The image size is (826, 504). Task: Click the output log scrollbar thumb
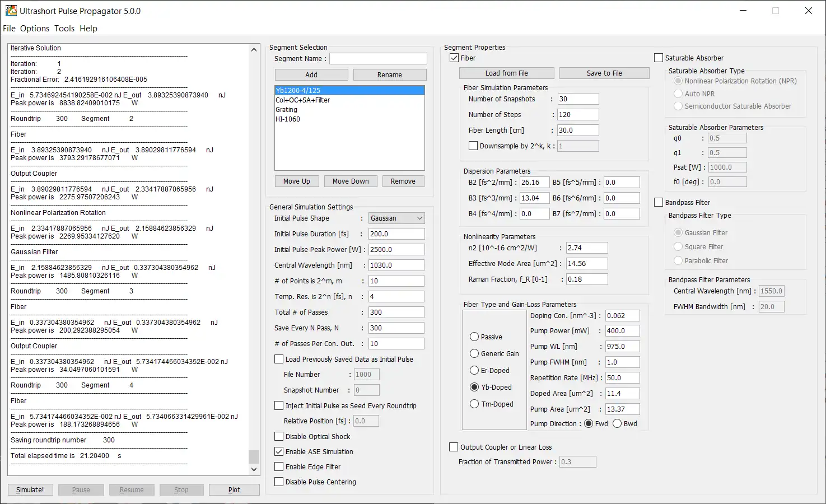(x=254, y=457)
